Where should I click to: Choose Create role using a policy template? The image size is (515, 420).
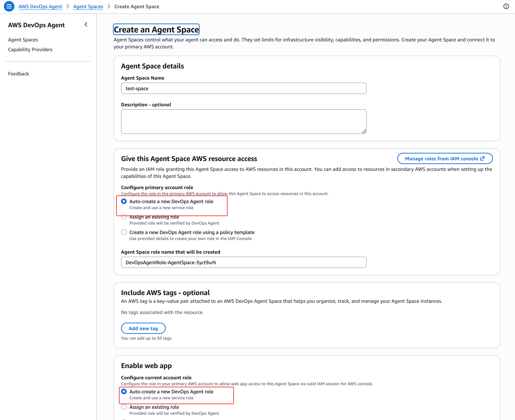[124, 232]
